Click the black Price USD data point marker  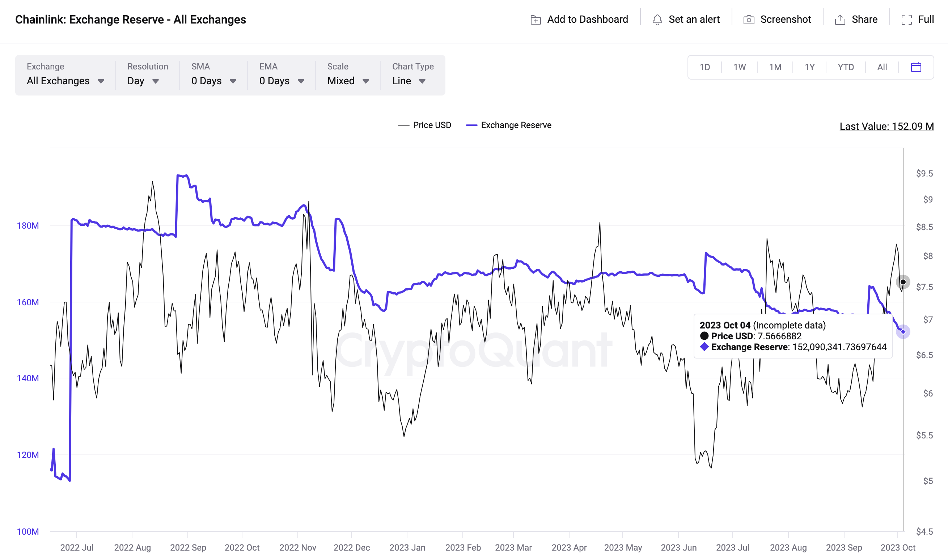coord(903,282)
